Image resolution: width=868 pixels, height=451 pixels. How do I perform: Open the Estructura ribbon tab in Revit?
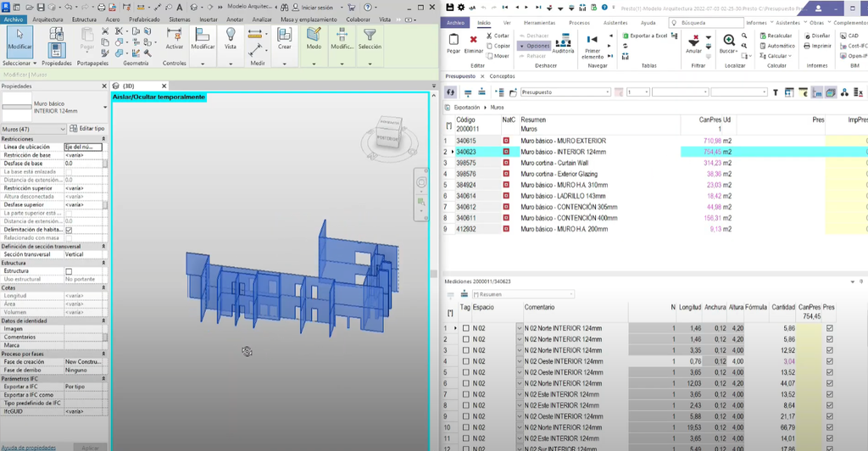coord(84,19)
